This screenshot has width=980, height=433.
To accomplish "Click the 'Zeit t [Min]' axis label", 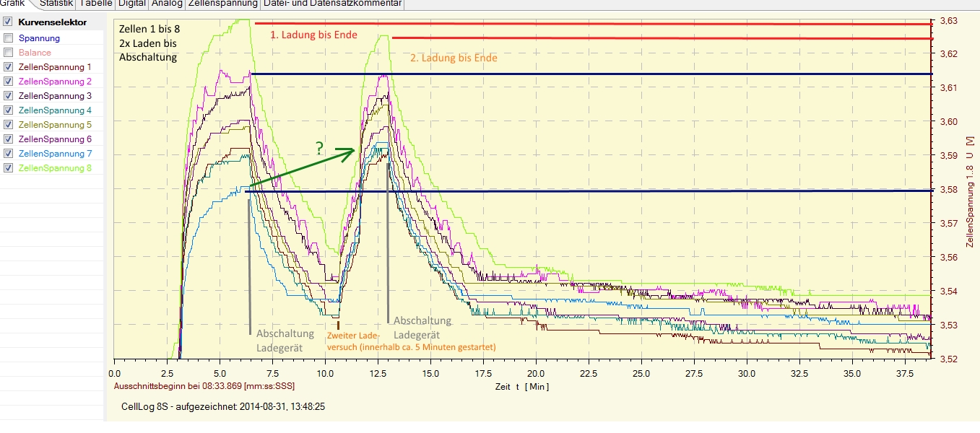I will 521,387.
